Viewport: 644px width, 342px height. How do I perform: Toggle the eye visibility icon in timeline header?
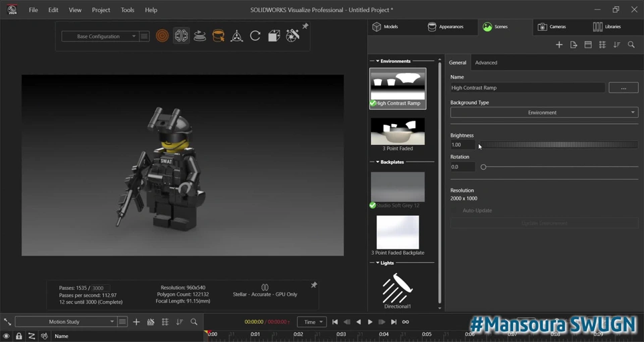click(6, 336)
